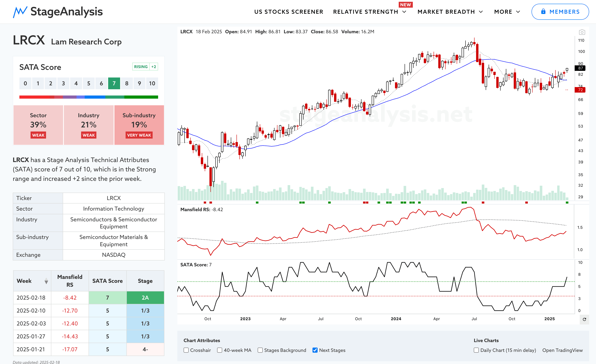Reset chart with the refresh icon
Image resolution: width=596 pixels, height=364 pixels.
[584, 319]
